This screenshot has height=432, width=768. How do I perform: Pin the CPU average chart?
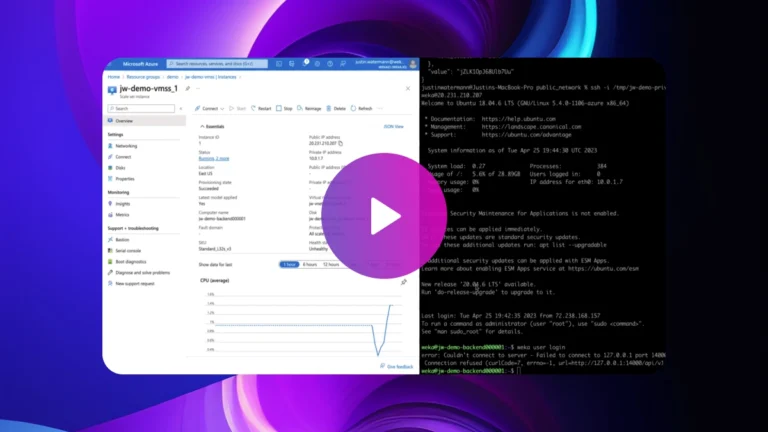(x=403, y=282)
